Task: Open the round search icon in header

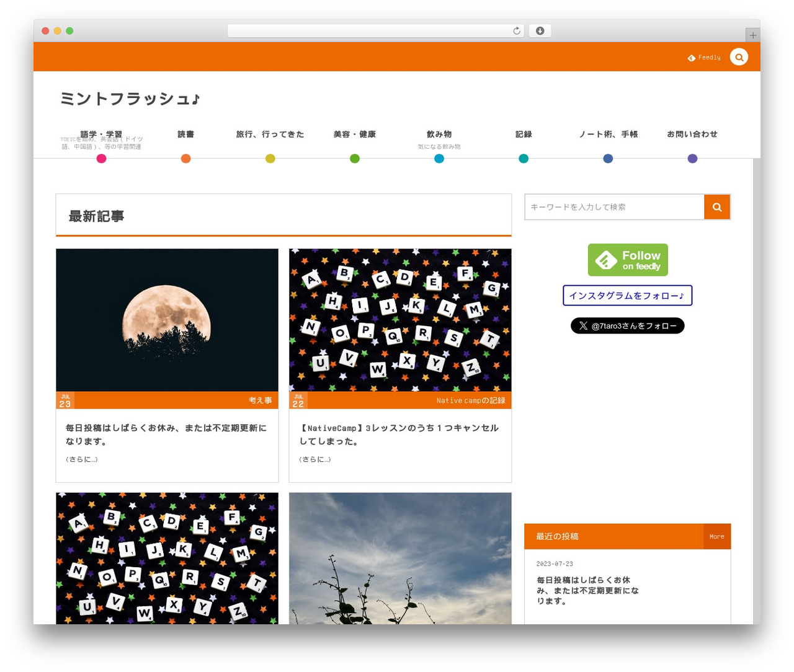Action: (739, 57)
